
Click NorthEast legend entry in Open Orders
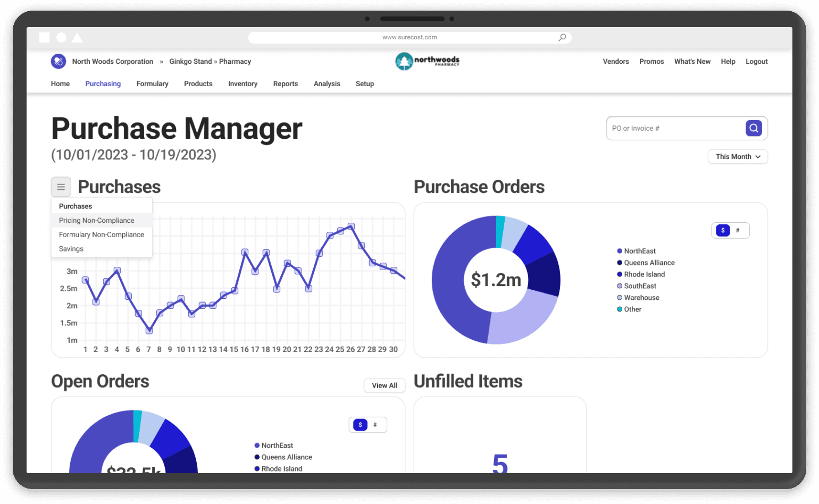[x=274, y=446]
